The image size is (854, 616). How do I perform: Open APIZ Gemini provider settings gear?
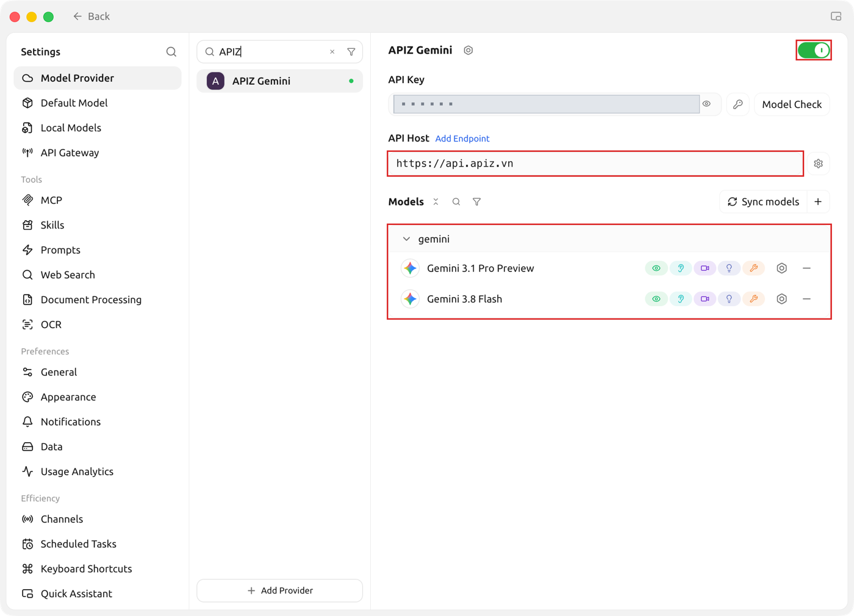[x=468, y=51]
